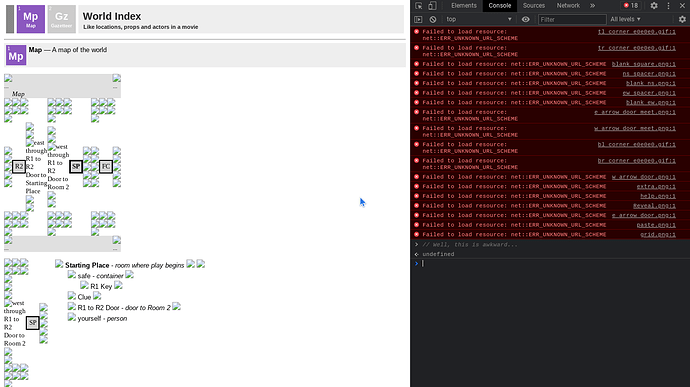Open help.png:1 source link
The width and height of the screenshot is (690, 387).
657,196
